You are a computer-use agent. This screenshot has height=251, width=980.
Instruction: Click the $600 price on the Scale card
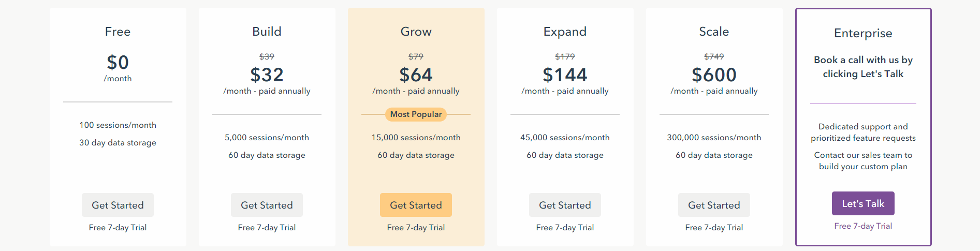click(x=714, y=75)
